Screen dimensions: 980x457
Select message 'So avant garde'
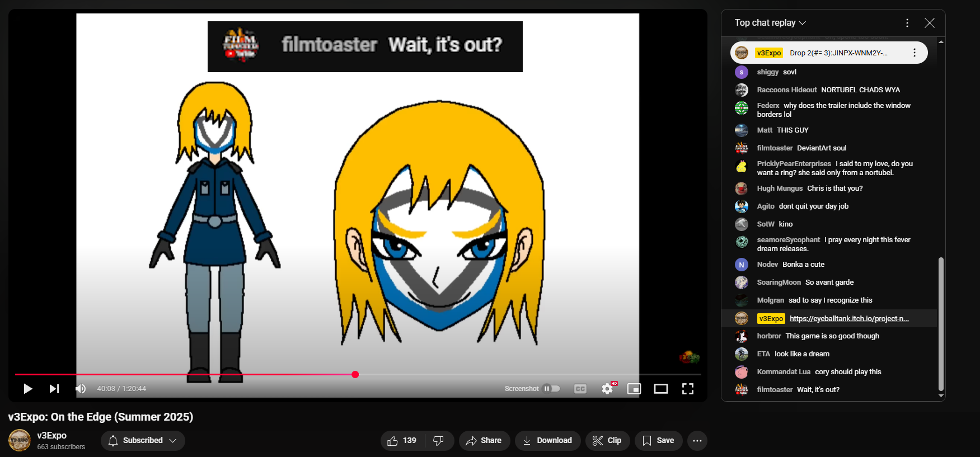pyautogui.click(x=829, y=282)
